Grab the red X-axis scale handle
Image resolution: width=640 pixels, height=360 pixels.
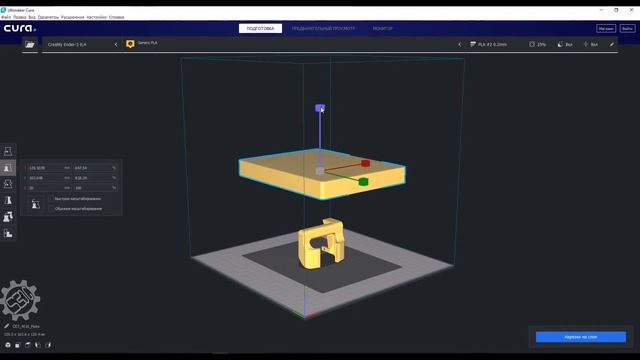click(366, 163)
